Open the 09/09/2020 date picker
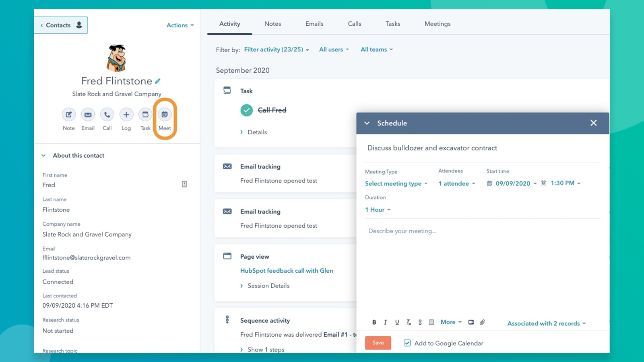Viewport: 644px width, 362px height. (512, 183)
